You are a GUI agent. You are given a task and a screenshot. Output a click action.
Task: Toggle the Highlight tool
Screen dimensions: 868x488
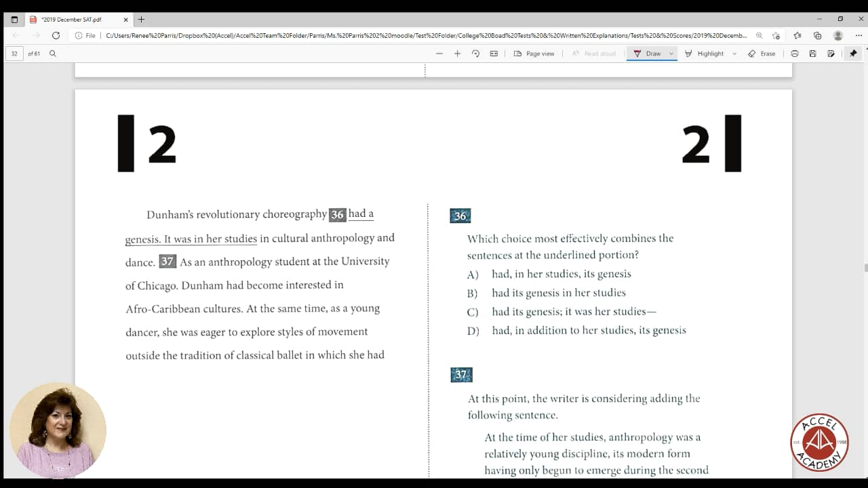click(705, 54)
